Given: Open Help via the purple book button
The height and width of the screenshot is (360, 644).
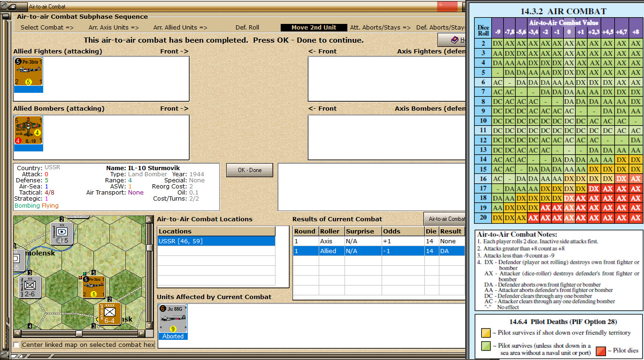Looking at the screenshot, I should [451, 40].
